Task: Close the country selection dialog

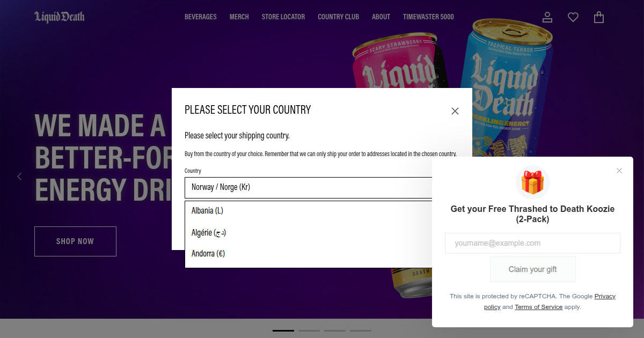Action: [455, 111]
